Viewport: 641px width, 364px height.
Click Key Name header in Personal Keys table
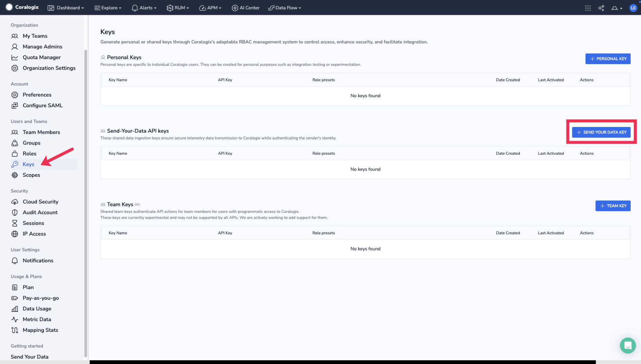118,80
